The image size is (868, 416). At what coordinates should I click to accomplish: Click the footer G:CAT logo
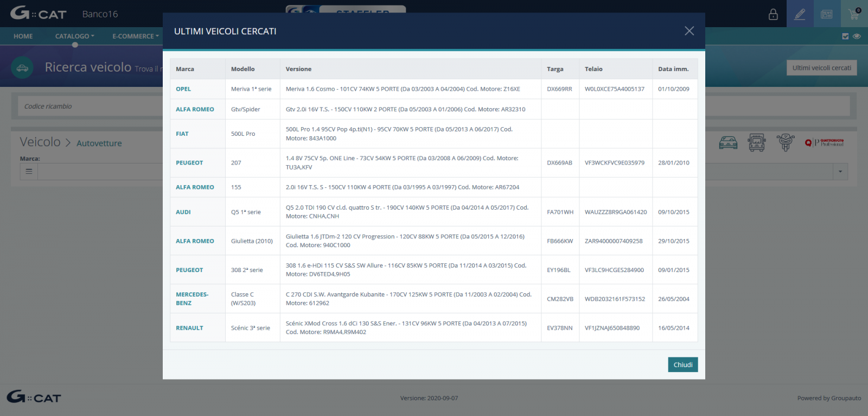pyautogui.click(x=34, y=397)
